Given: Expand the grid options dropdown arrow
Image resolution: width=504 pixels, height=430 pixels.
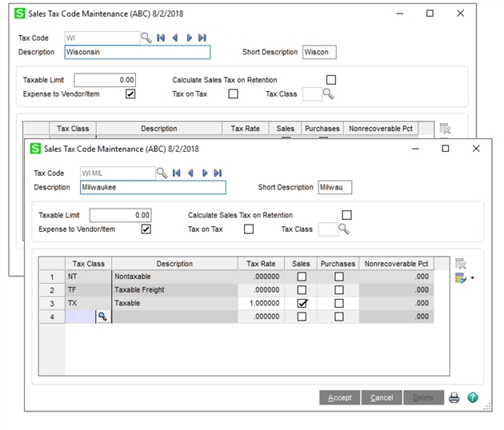Looking at the screenshot, I should [x=472, y=279].
